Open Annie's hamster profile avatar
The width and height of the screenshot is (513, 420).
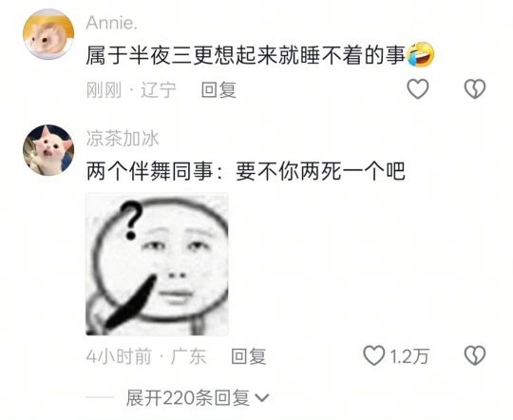click(x=48, y=34)
